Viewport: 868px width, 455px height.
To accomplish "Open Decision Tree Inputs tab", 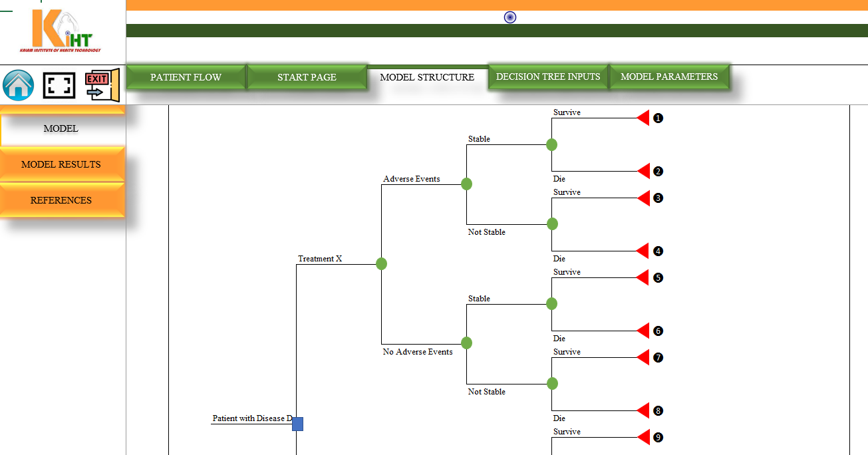I will tap(548, 76).
